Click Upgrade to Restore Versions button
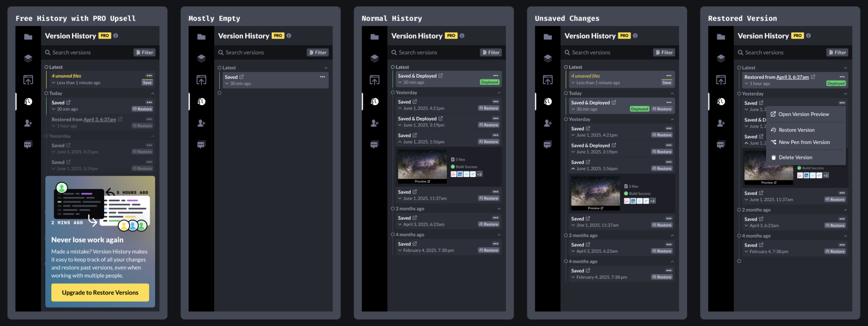Screen dimensions: 868x326 100,292
